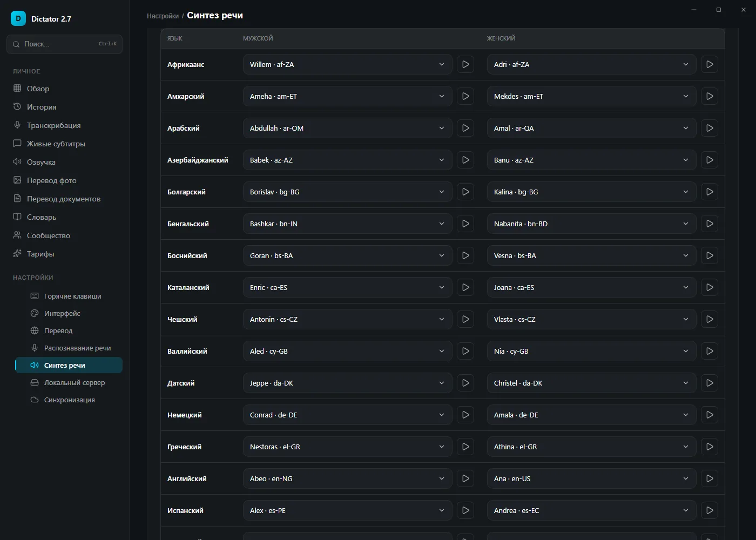
Task: Preview the Nia cy-GB voice
Action: point(710,351)
